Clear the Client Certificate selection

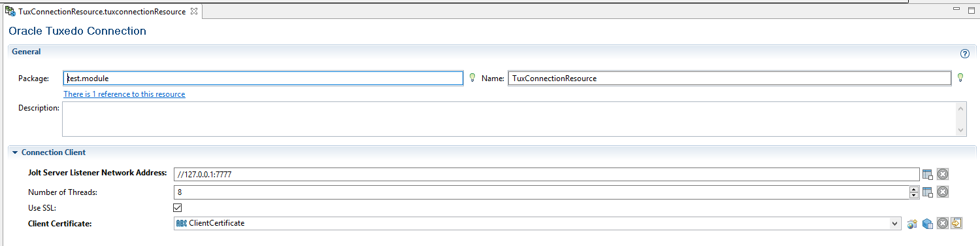coord(942,224)
